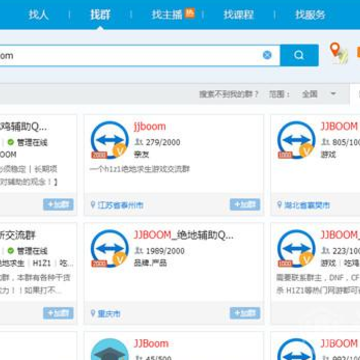
Task: Click the magnifier search button
Action: [x=299, y=55]
